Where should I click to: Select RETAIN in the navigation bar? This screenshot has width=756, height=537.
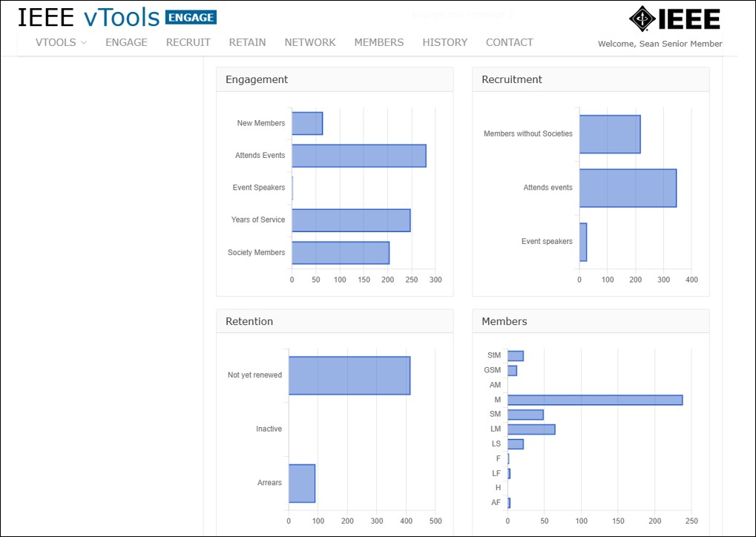pyautogui.click(x=247, y=42)
